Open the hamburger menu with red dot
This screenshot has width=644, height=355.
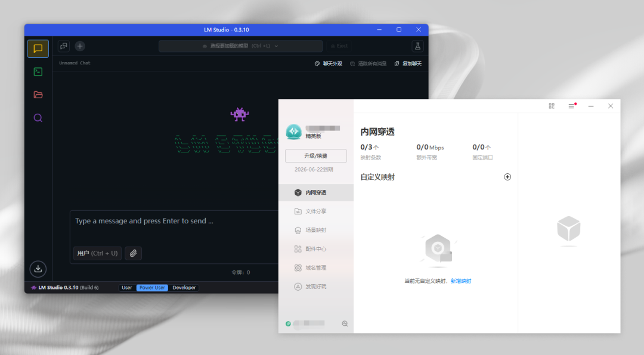(571, 106)
